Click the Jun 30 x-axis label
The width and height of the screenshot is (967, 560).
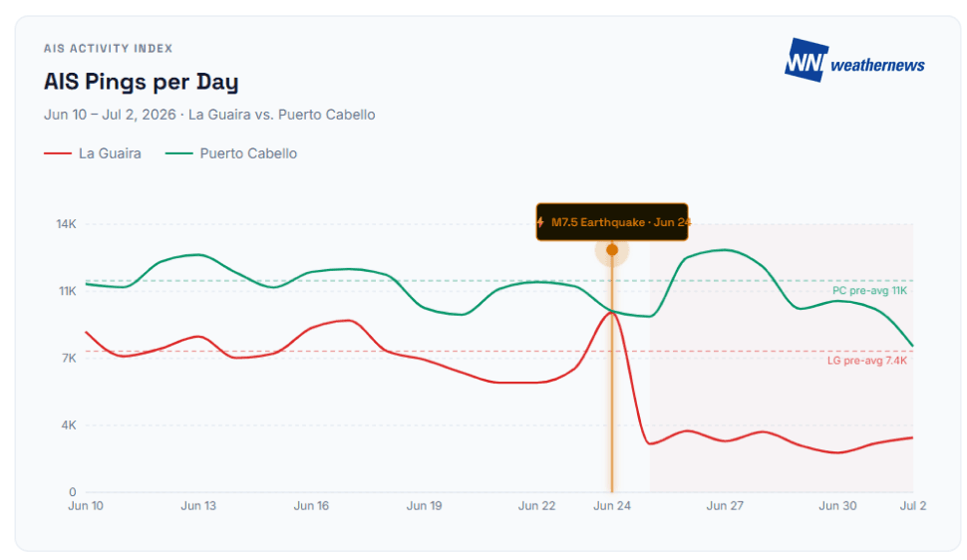click(837, 506)
